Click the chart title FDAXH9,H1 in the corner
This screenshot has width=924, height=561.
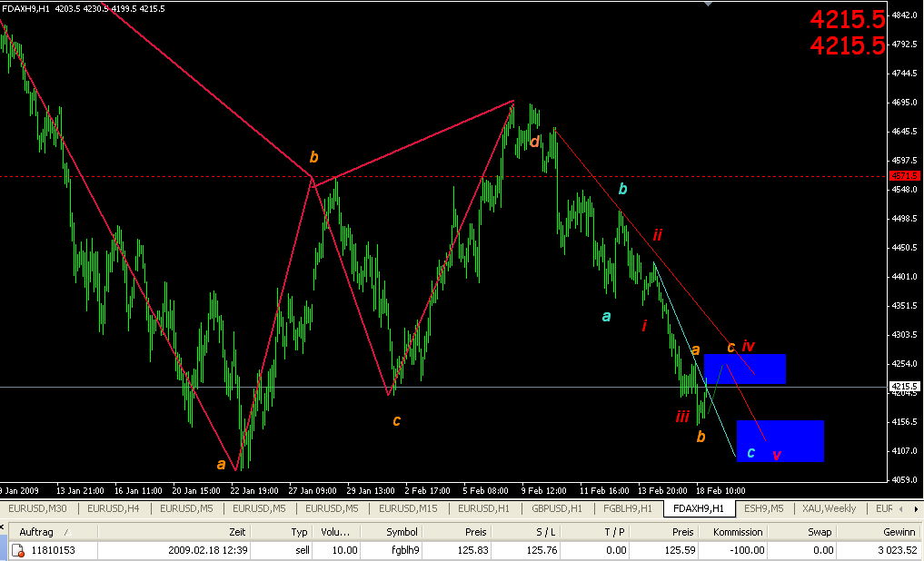pyautogui.click(x=26, y=9)
